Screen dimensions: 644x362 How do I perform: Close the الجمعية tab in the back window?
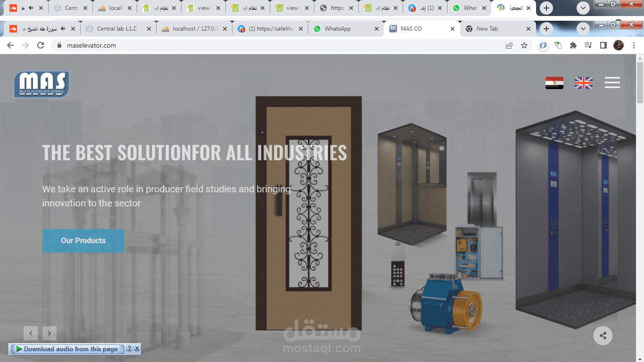(x=528, y=8)
